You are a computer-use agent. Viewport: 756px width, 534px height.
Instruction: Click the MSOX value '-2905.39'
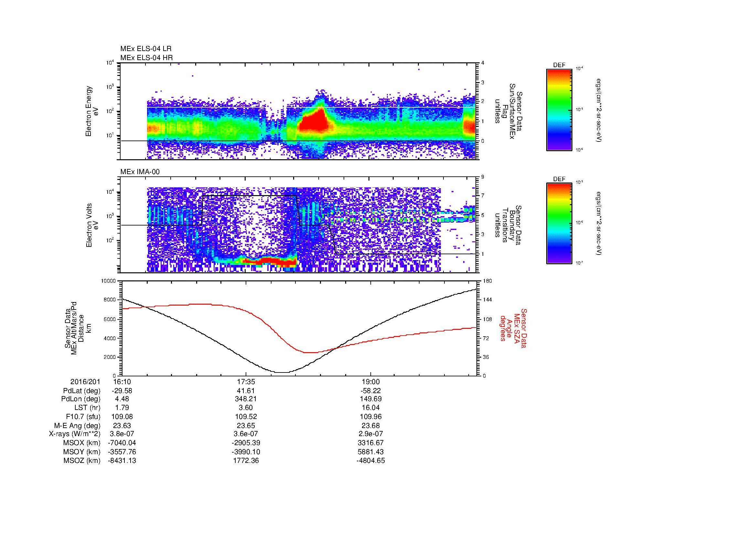pyautogui.click(x=246, y=443)
